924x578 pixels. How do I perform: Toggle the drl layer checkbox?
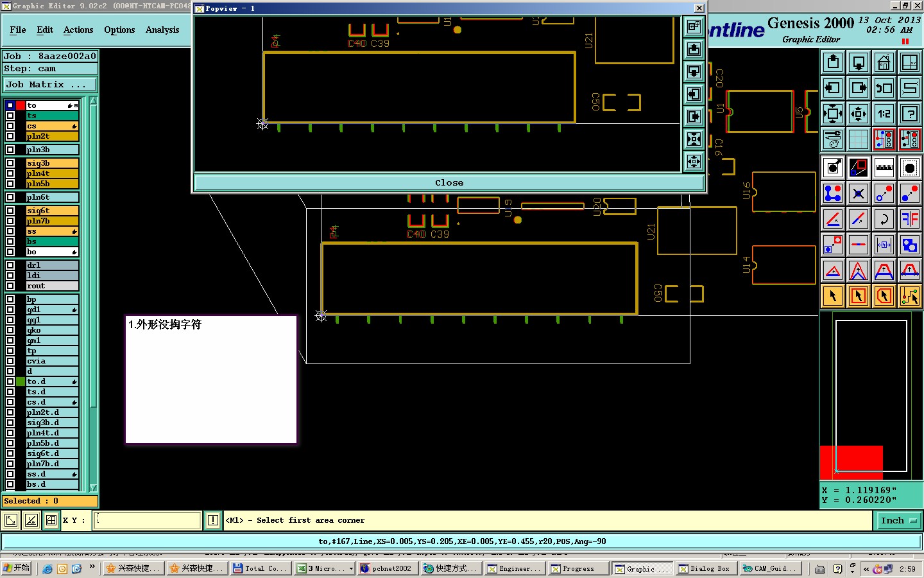[10, 265]
